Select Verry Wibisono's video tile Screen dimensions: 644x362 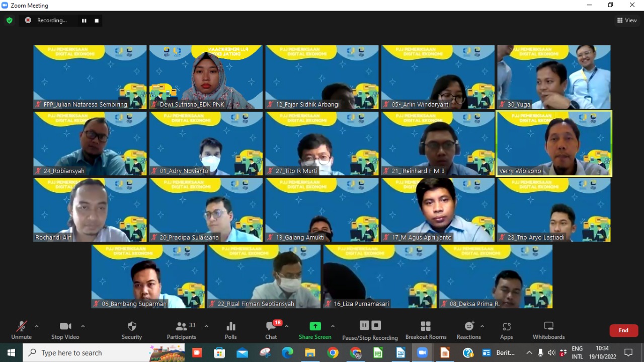pyautogui.click(x=554, y=143)
